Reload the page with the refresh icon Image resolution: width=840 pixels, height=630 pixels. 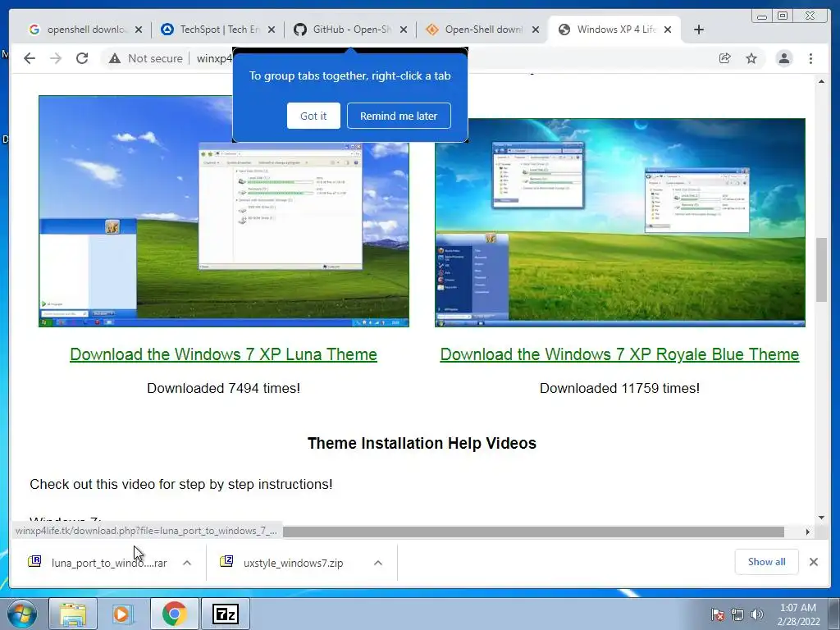(x=82, y=58)
